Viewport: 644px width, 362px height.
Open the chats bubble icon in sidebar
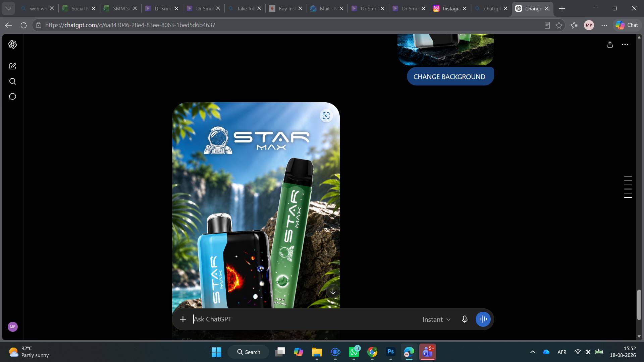point(12,97)
